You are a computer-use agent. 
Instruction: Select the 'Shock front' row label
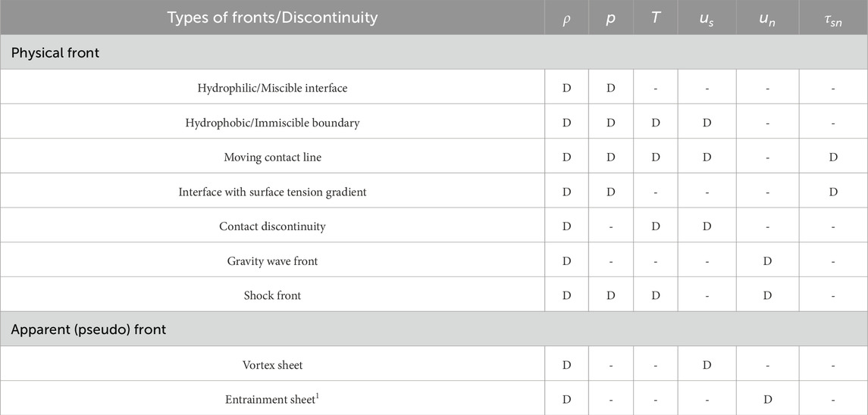tap(272, 295)
